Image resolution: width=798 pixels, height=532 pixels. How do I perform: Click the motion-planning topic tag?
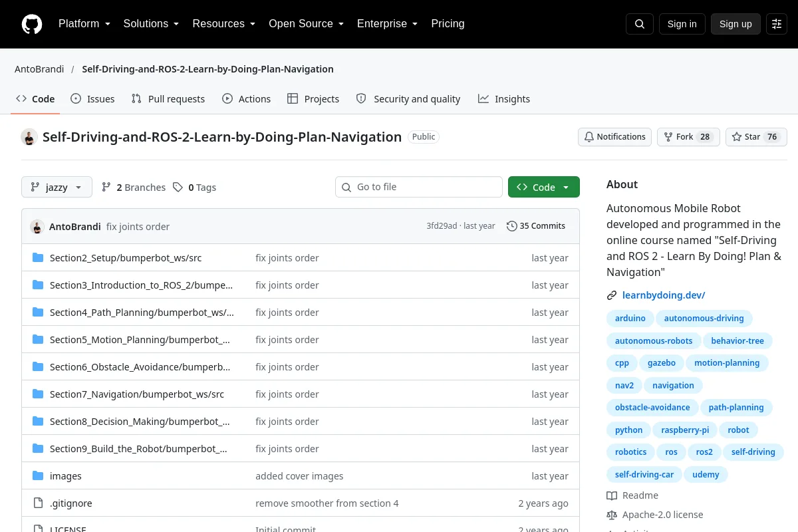(727, 363)
